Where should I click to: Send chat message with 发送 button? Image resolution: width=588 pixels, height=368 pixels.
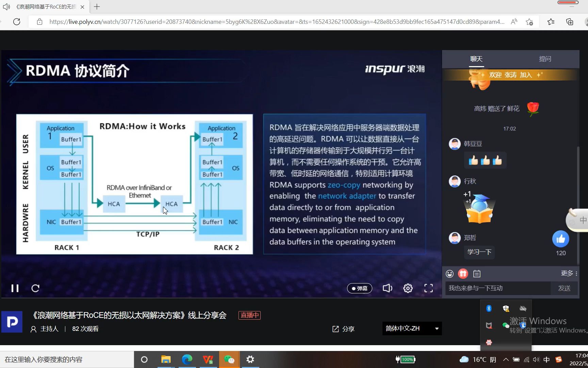[x=564, y=288]
